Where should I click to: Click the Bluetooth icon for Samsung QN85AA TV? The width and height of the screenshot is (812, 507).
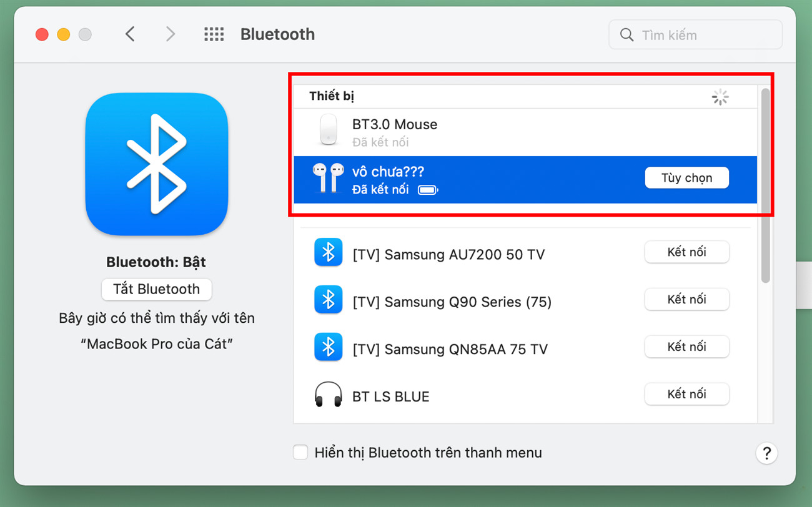tap(328, 347)
